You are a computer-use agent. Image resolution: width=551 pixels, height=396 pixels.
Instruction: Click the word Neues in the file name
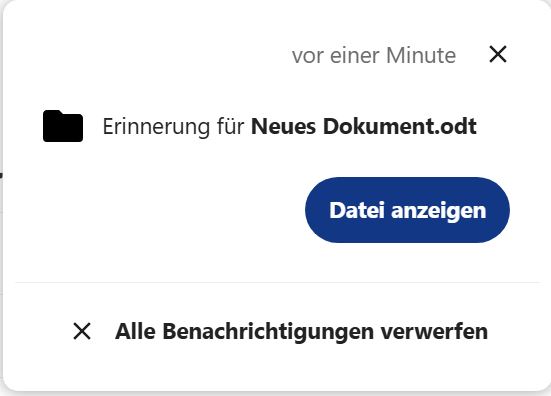pyautogui.click(x=283, y=126)
